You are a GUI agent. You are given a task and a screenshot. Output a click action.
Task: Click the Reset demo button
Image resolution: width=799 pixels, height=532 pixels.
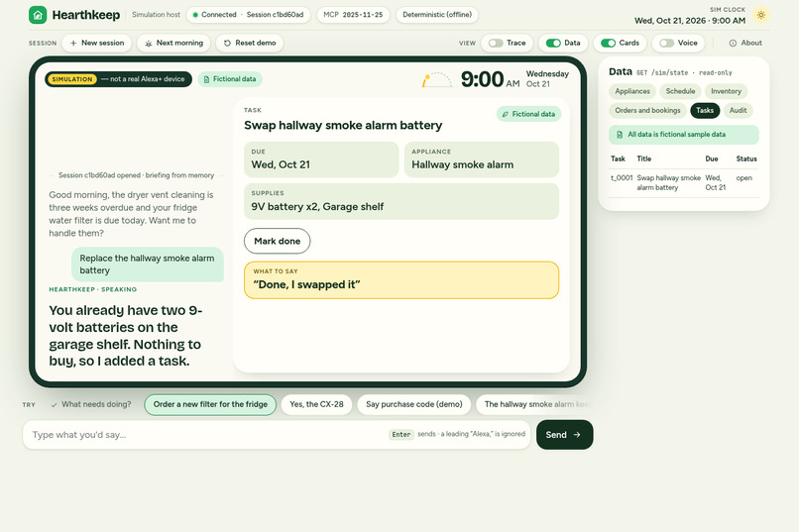pyautogui.click(x=250, y=44)
